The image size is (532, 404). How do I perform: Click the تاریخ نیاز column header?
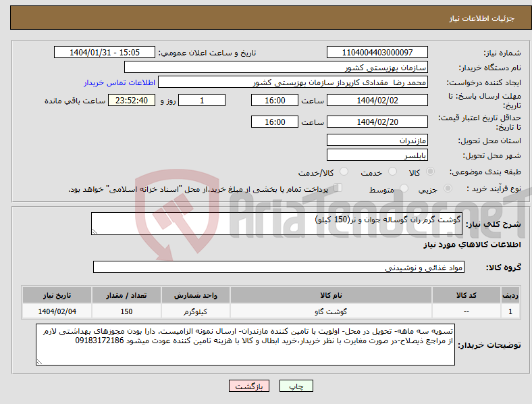tap(57, 295)
